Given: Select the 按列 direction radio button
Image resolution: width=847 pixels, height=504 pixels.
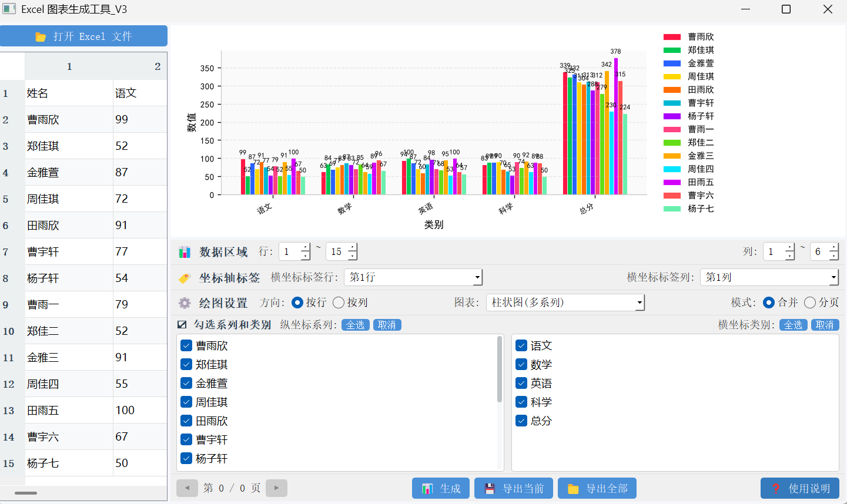Looking at the screenshot, I should 339,303.
